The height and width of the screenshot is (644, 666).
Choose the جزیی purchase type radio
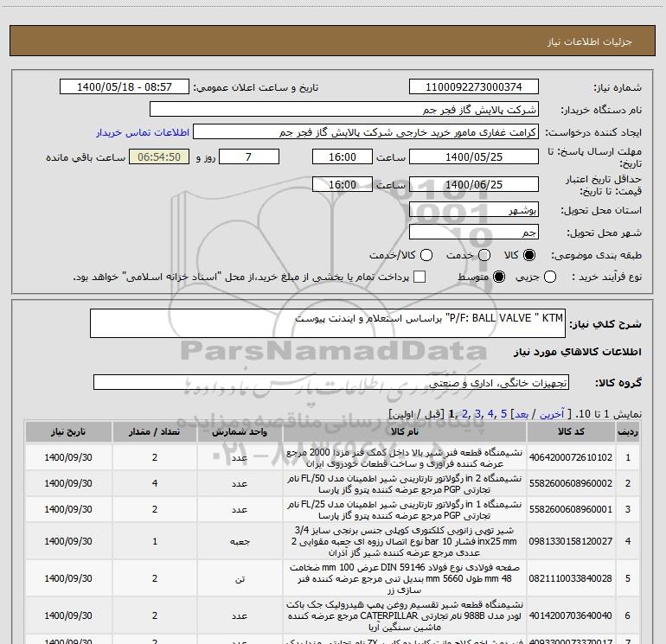point(550,277)
